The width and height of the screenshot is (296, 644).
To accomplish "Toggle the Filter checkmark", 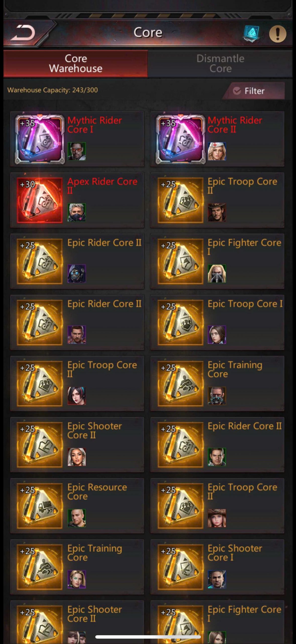I will pos(237,91).
